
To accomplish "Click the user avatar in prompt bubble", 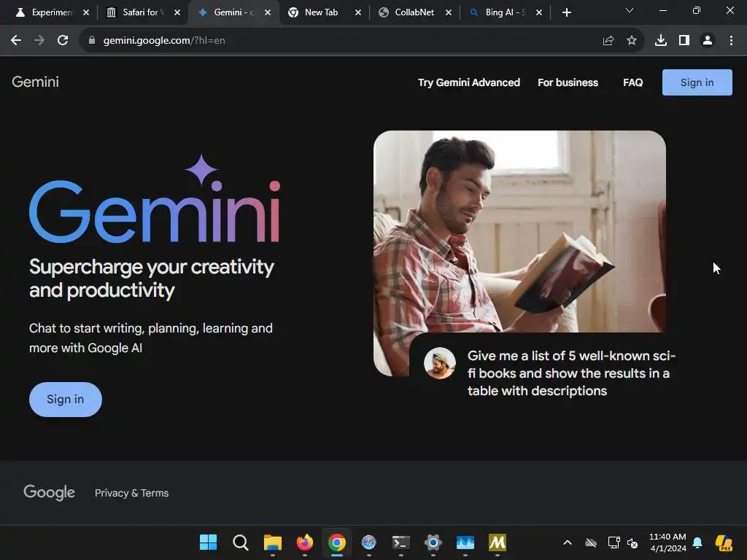I will (x=439, y=363).
